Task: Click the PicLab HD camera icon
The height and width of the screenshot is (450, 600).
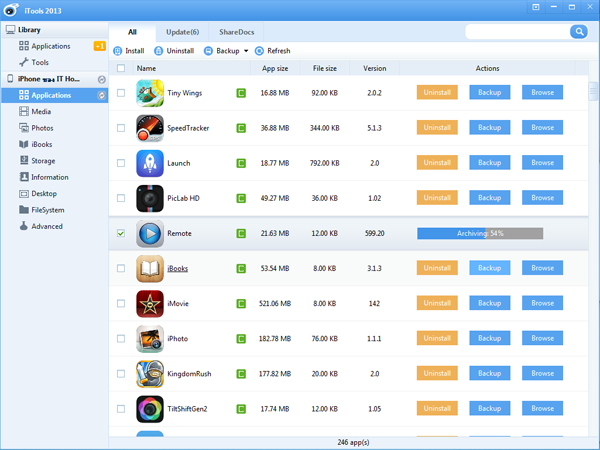Action: 150,198
